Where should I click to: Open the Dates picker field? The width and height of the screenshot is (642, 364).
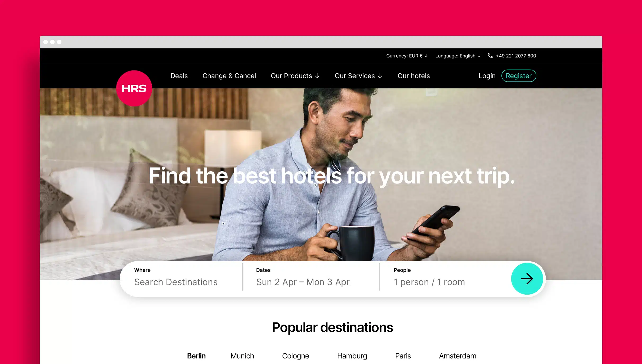click(x=311, y=279)
